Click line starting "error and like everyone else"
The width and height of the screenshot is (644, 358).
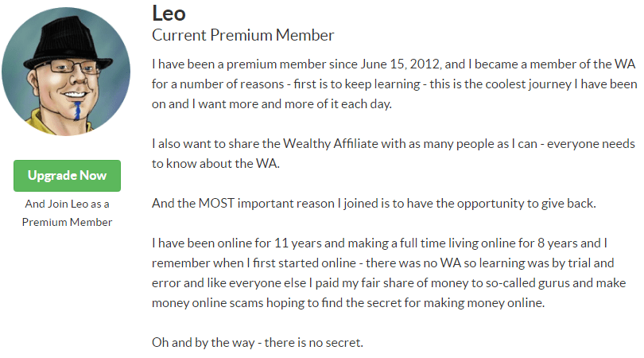tap(389, 283)
